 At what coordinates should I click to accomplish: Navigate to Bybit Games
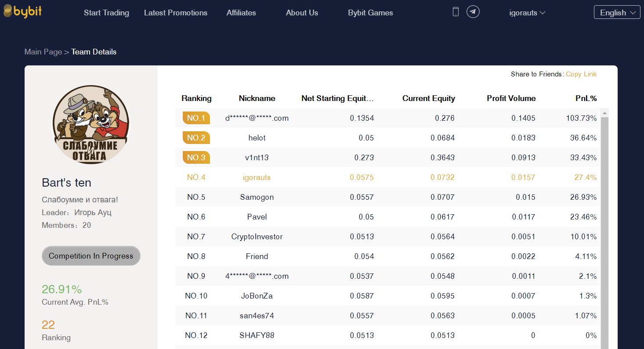[370, 13]
